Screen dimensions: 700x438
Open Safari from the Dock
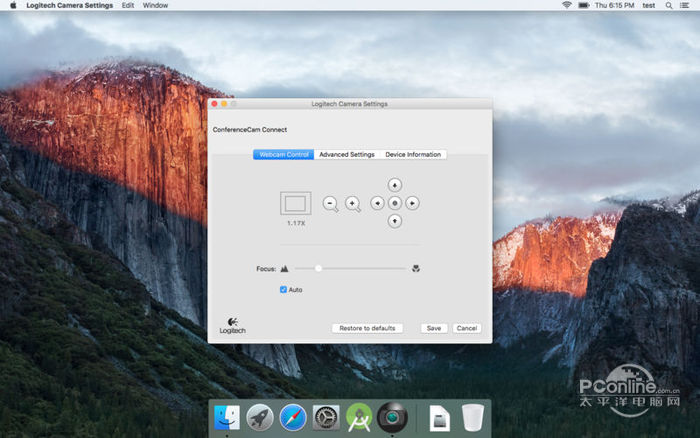point(293,418)
